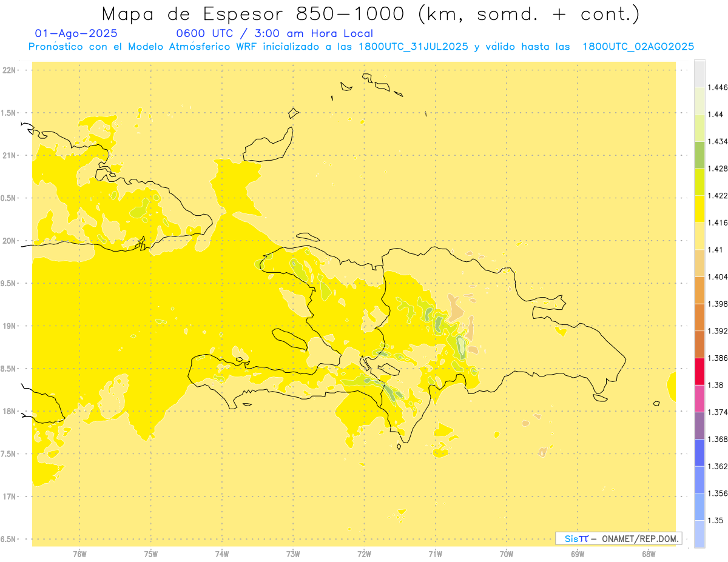
Task: Click the longitude label '69W'
Action: point(578,554)
